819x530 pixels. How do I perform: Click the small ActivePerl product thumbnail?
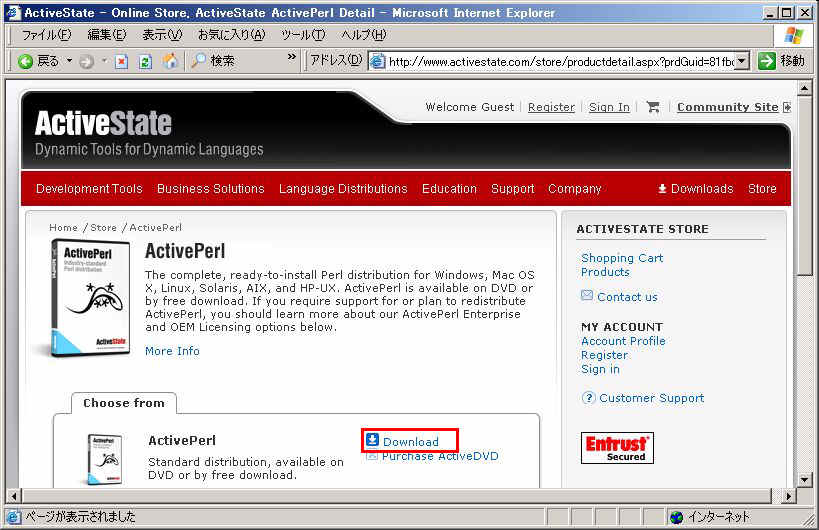(104, 458)
